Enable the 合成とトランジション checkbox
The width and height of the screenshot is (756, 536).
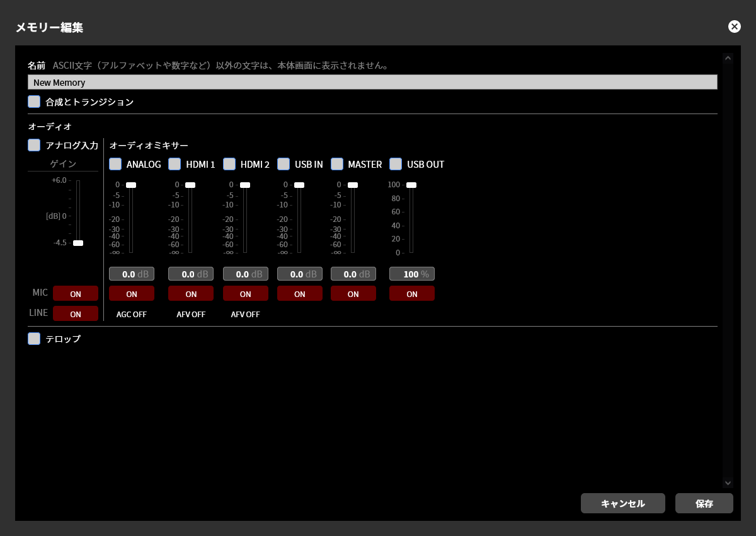[x=34, y=102]
